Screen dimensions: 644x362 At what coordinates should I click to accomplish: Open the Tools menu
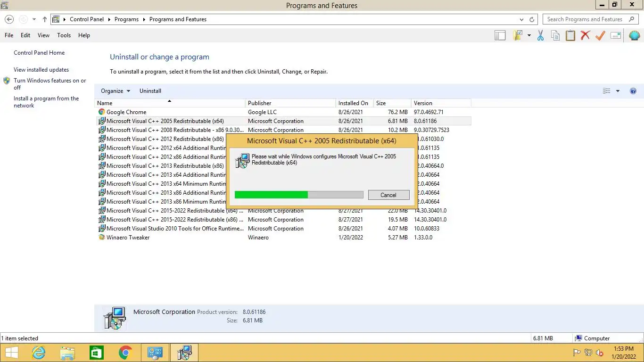[64, 35]
